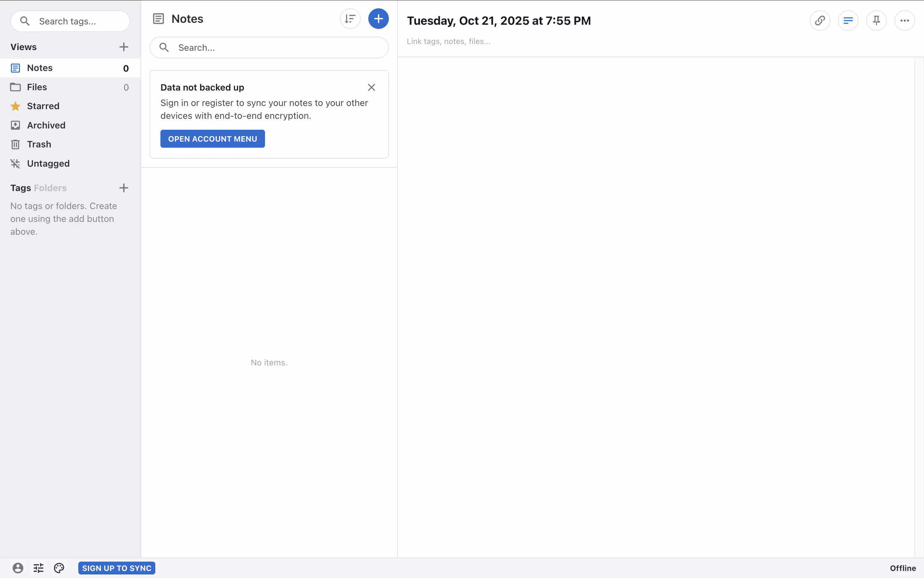Open the Untagged view

coord(70,164)
